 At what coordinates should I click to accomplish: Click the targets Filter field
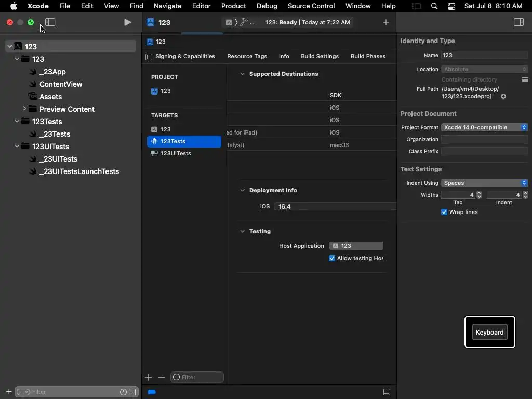pos(197,377)
